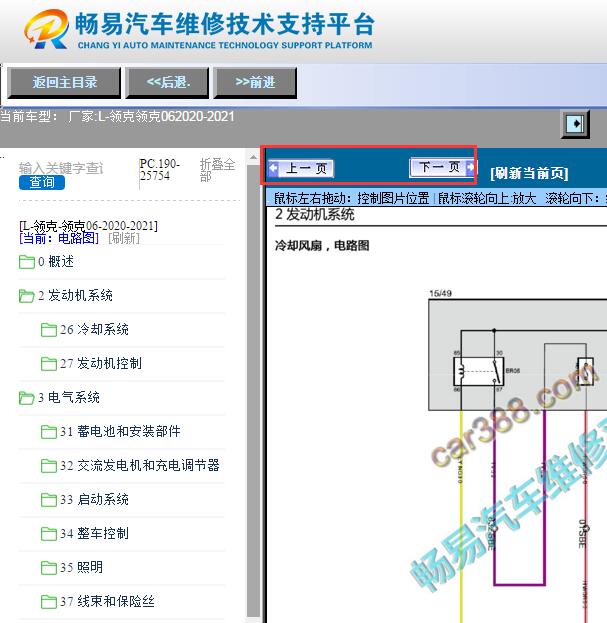Open the 37 线束和保险丝 folder icon
The width and height of the screenshot is (607, 623).
click(49, 602)
